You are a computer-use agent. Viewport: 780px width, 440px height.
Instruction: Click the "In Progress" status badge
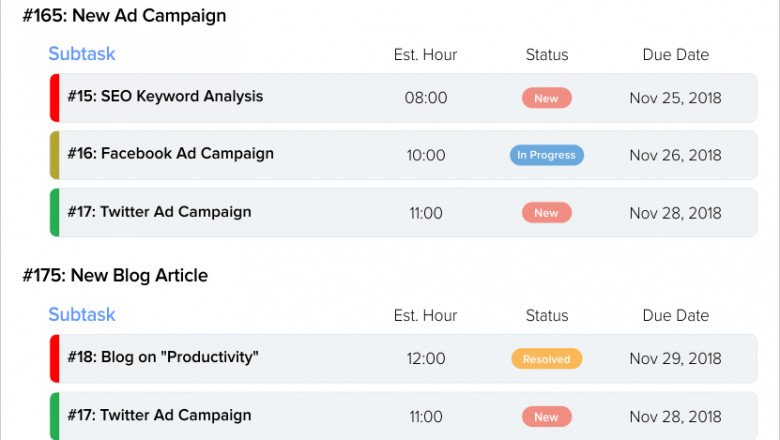pos(546,155)
